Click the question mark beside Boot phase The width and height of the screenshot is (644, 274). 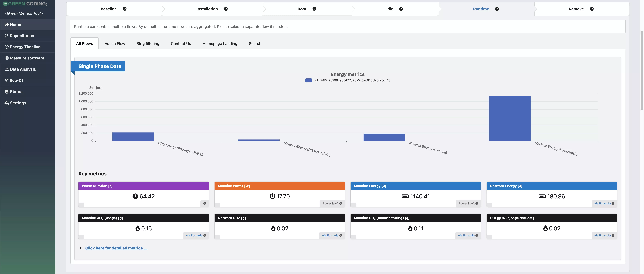point(314,9)
